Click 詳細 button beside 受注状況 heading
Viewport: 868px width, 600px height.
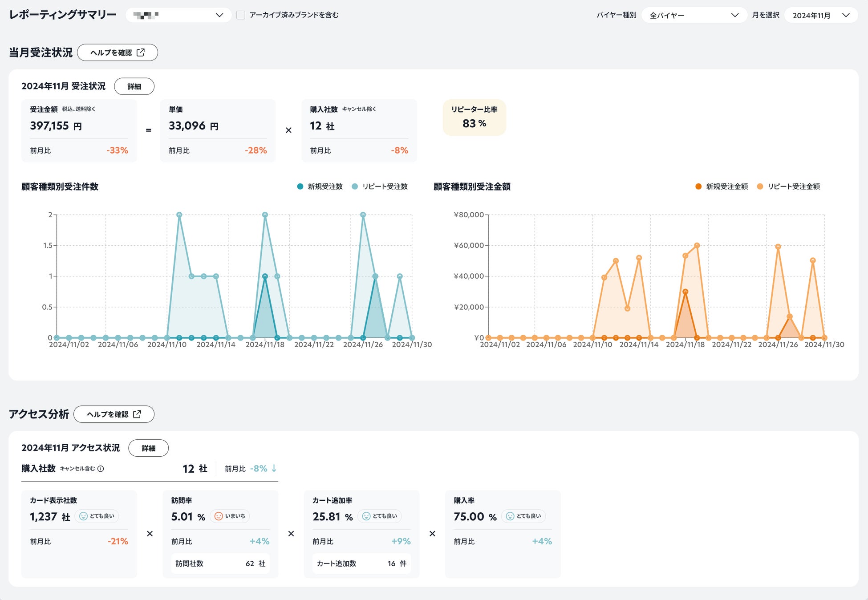(x=134, y=87)
